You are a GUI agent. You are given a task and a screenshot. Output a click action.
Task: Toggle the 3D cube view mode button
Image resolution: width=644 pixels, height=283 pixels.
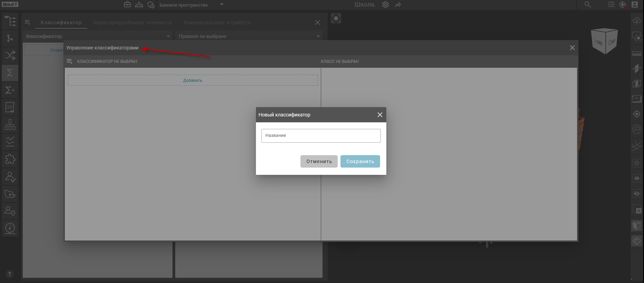[x=636, y=226]
